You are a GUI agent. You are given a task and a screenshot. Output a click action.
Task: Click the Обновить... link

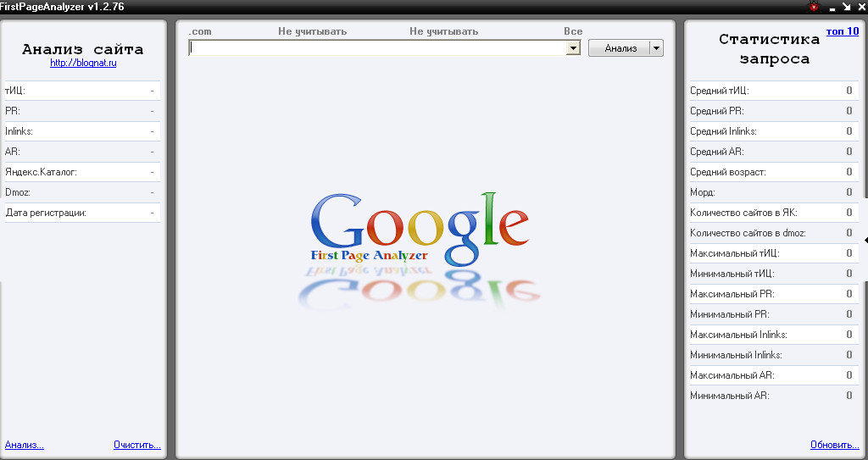[834, 445]
